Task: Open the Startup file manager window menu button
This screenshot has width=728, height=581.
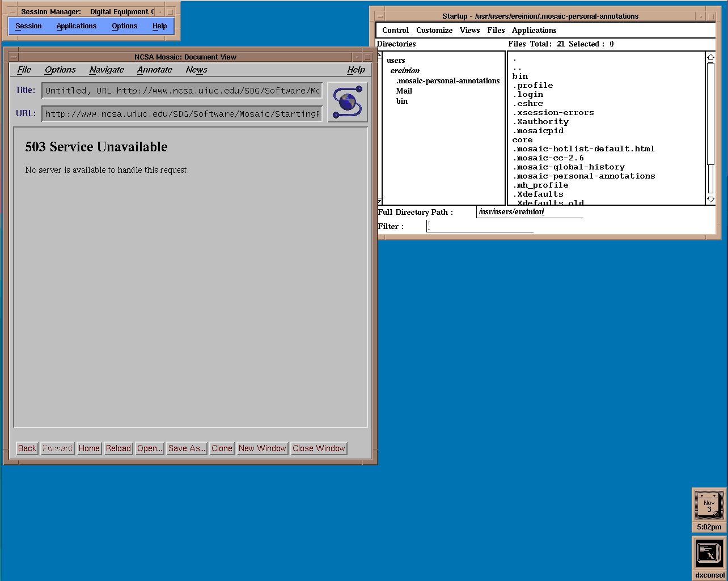Action: pyautogui.click(x=378, y=16)
